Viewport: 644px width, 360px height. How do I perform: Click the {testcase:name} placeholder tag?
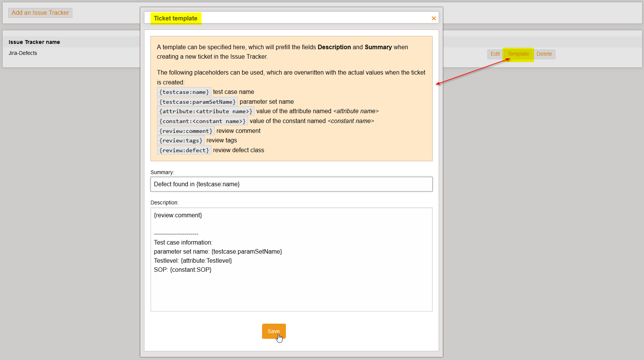tap(184, 92)
